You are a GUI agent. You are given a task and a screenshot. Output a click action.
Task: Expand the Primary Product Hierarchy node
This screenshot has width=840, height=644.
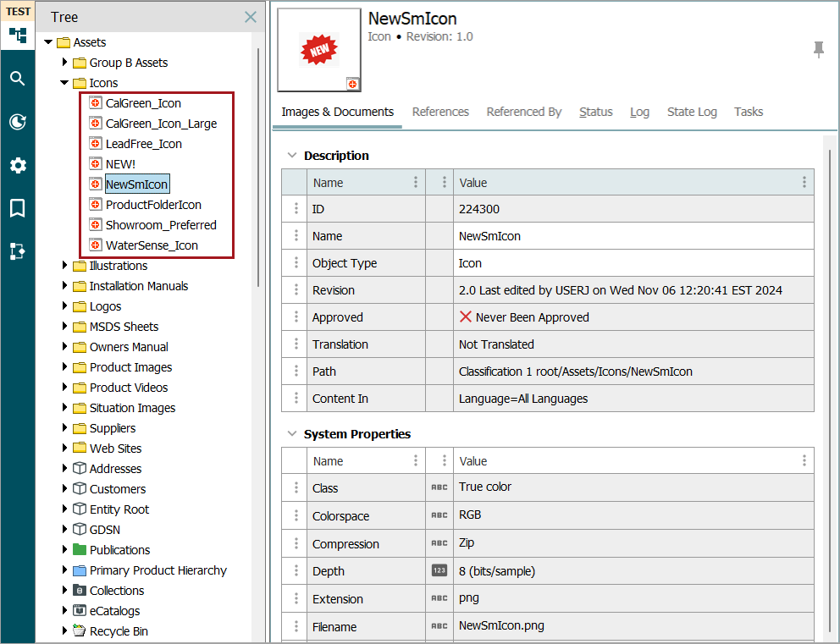click(x=65, y=570)
